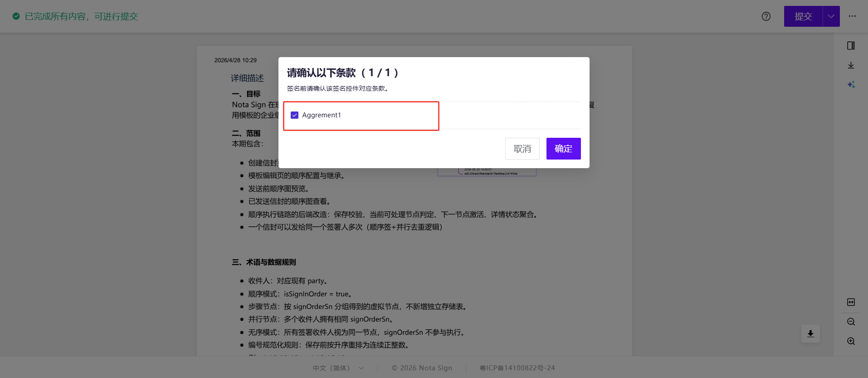Zoom out the document view
Screen dimensions: 868x378
pos(851,322)
